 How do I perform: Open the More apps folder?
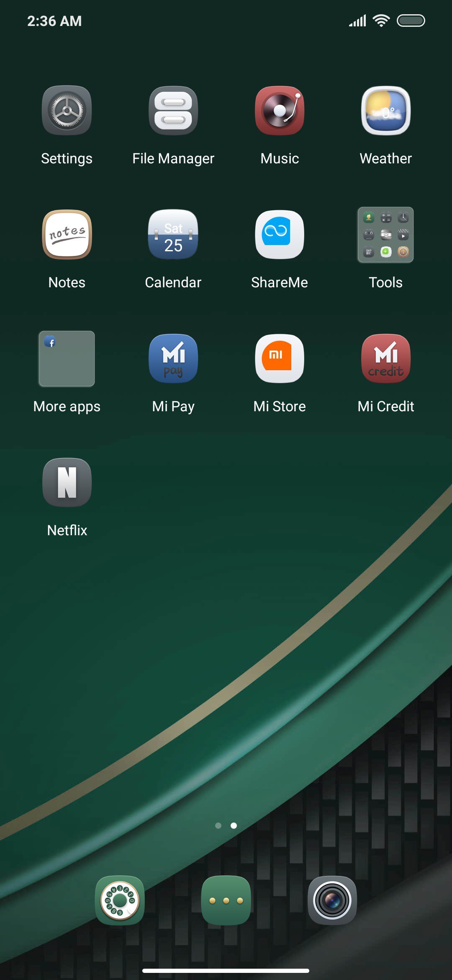[x=67, y=358]
